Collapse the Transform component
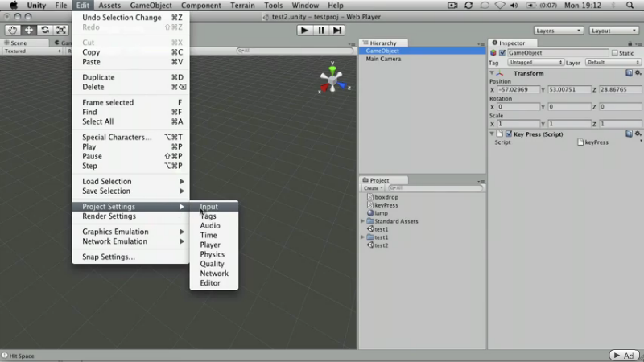 point(492,73)
